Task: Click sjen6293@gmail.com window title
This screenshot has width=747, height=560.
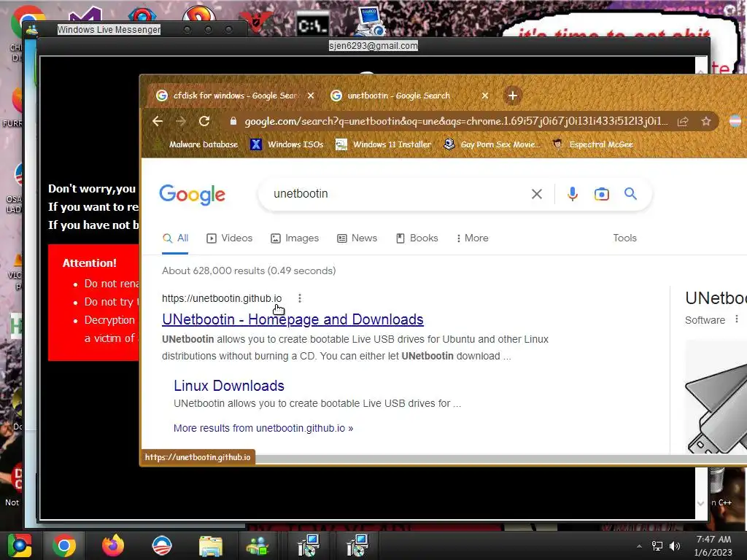Action: 373,46
